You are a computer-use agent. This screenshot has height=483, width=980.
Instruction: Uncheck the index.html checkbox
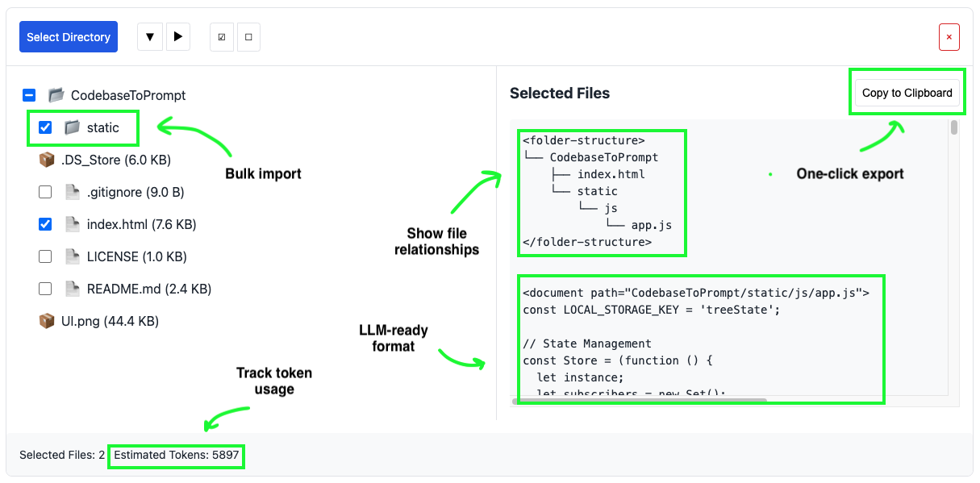[x=46, y=224]
